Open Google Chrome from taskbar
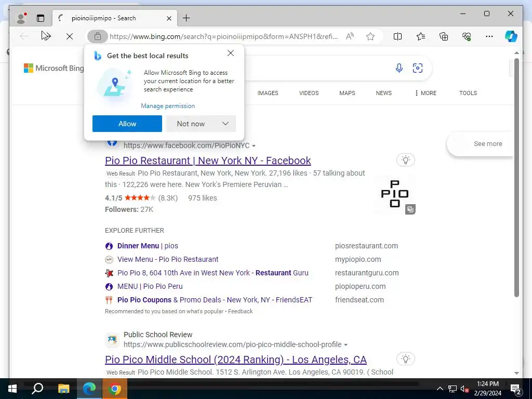Viewport: 532px width, 399px height. point(115,389)
